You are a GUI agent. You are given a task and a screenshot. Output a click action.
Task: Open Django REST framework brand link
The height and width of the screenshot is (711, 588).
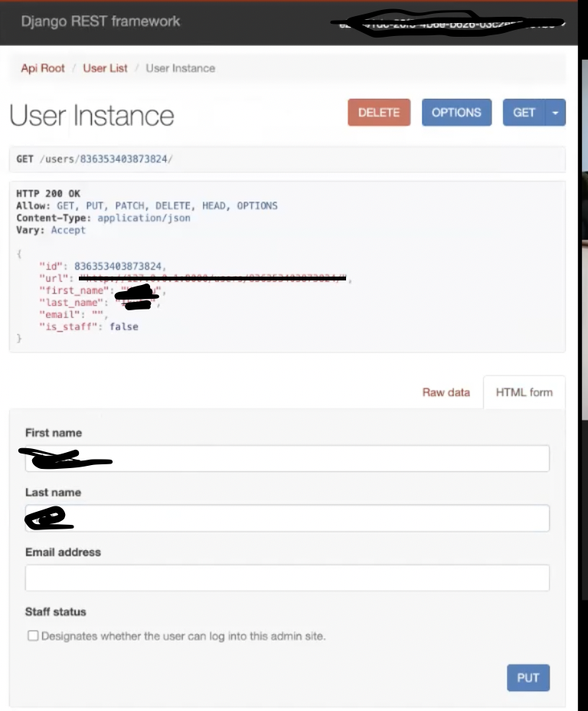100,21
